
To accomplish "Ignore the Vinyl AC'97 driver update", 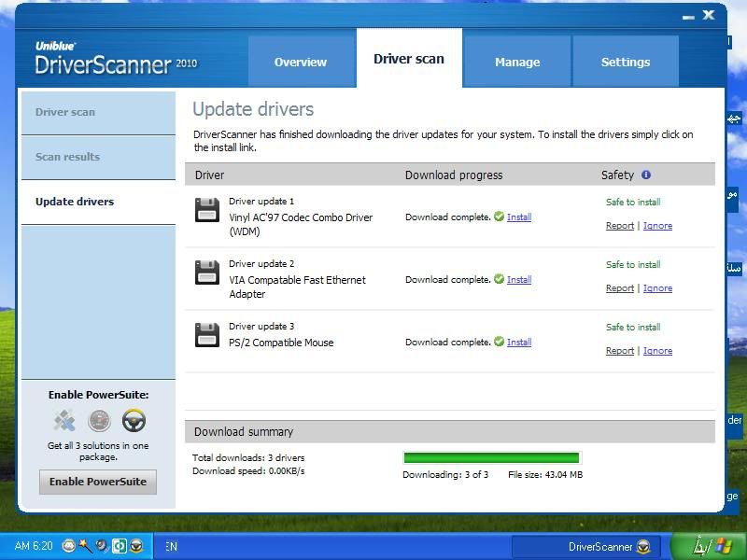I will [658, 226].
